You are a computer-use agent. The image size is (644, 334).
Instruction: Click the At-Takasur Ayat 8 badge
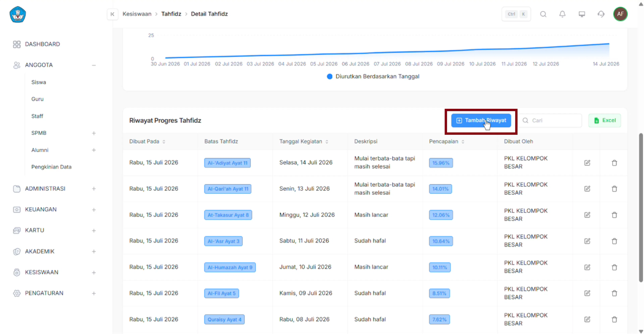click(x=228, y=215)
